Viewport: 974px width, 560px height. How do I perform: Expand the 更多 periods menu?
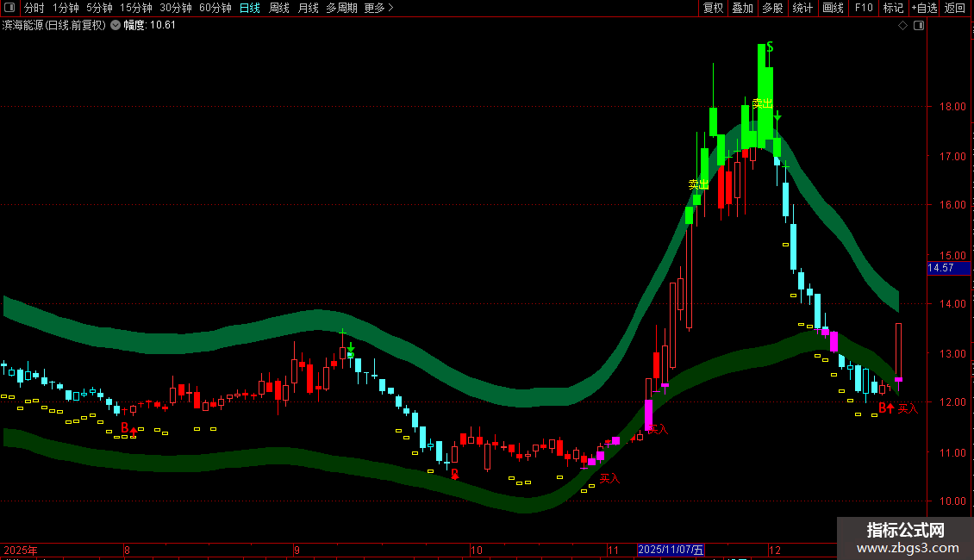tap(378, 8)
